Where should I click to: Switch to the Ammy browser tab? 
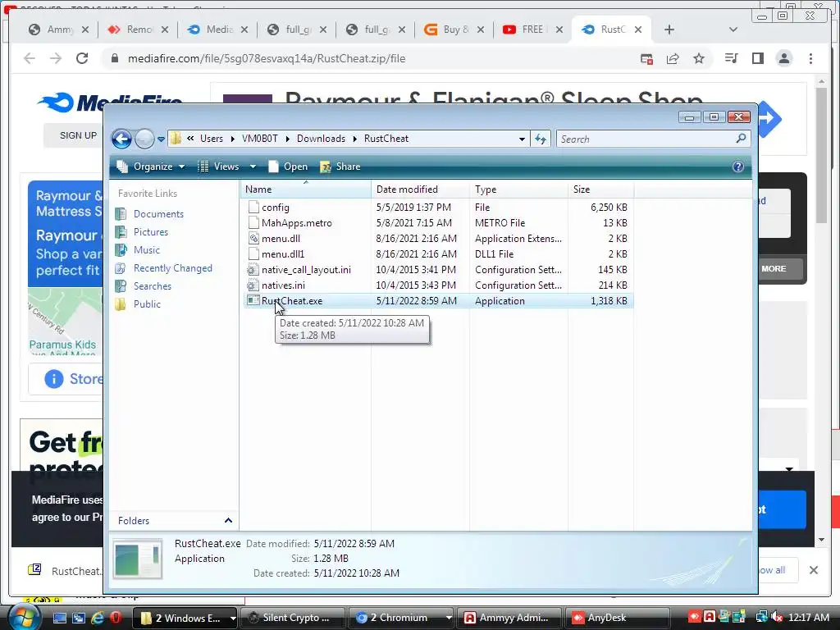pyautogui.click(x=59, y=30)
